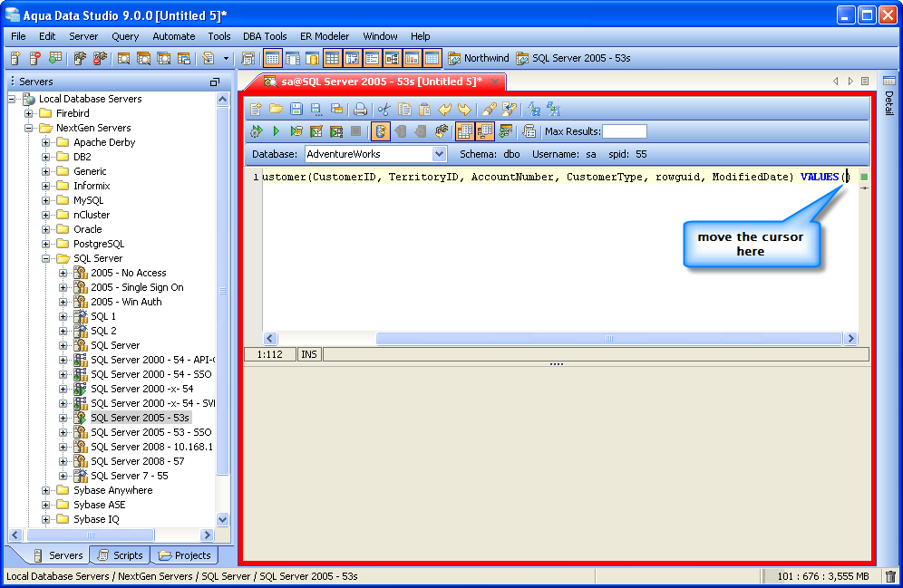
Task: Toggle the schema diagram view icon in the main toolbar
Action: tap(393, 58)
